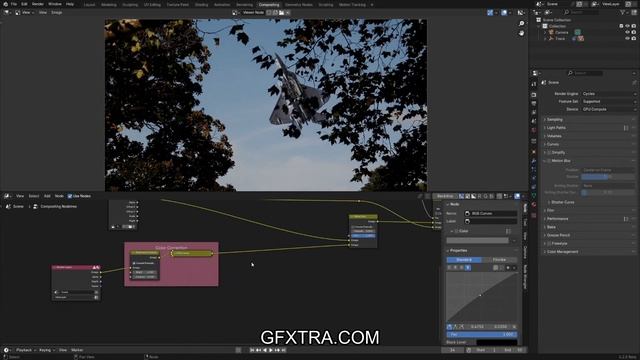Image resolution: width=640 pixels, height=360 pixels.
Task: Open the Tool properties tab icon
Action: [x=533, y=84]
